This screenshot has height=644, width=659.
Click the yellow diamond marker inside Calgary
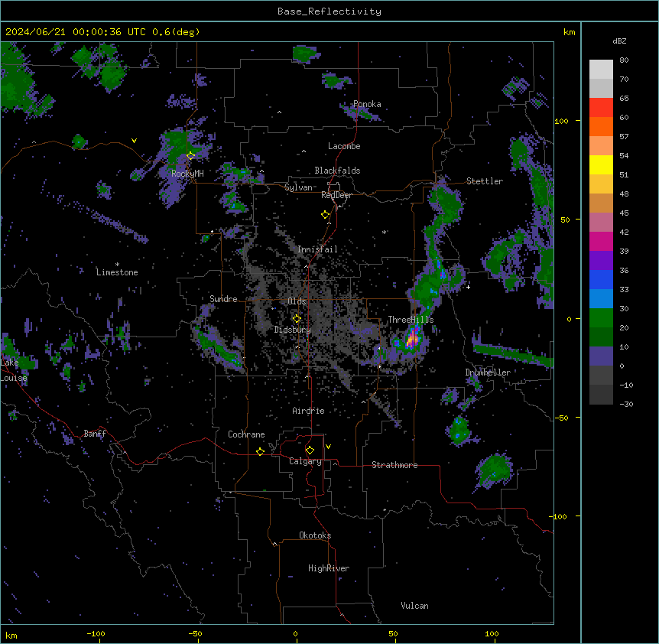pos(310,450)
